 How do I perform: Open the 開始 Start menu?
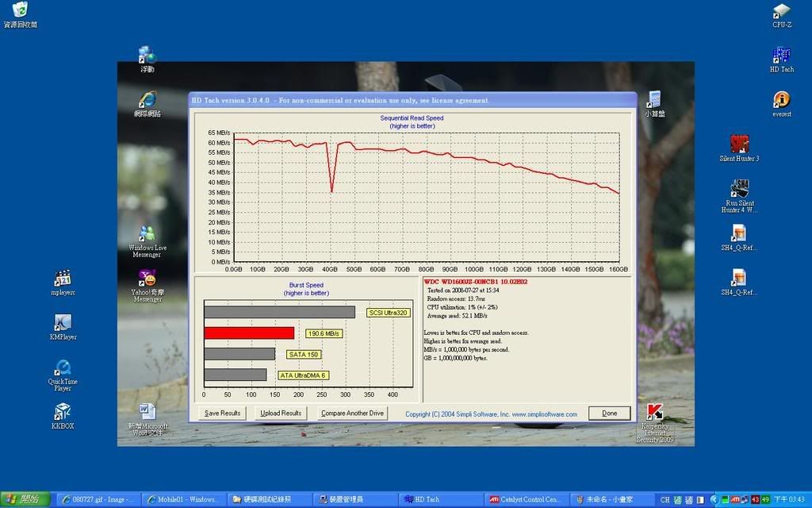pos(25,500)
